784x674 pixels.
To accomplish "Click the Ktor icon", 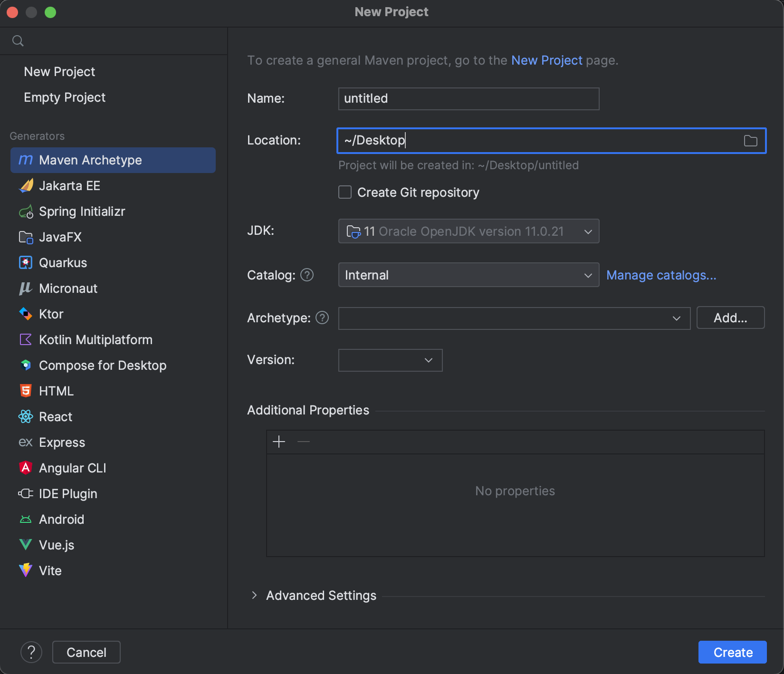I will 26,314.
